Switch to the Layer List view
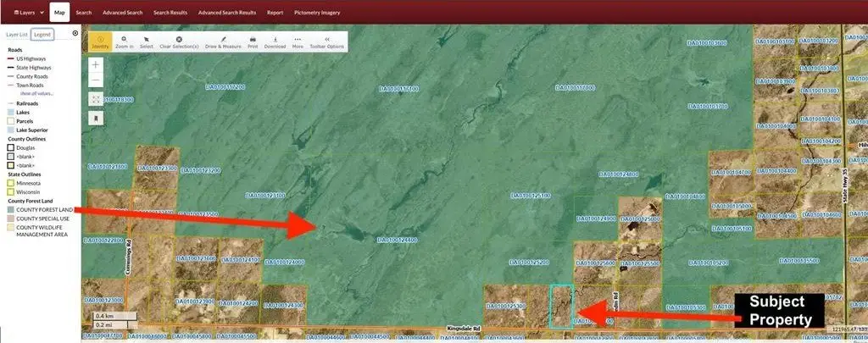The width and height of the screenshot is (868, 343). (17, 35)
